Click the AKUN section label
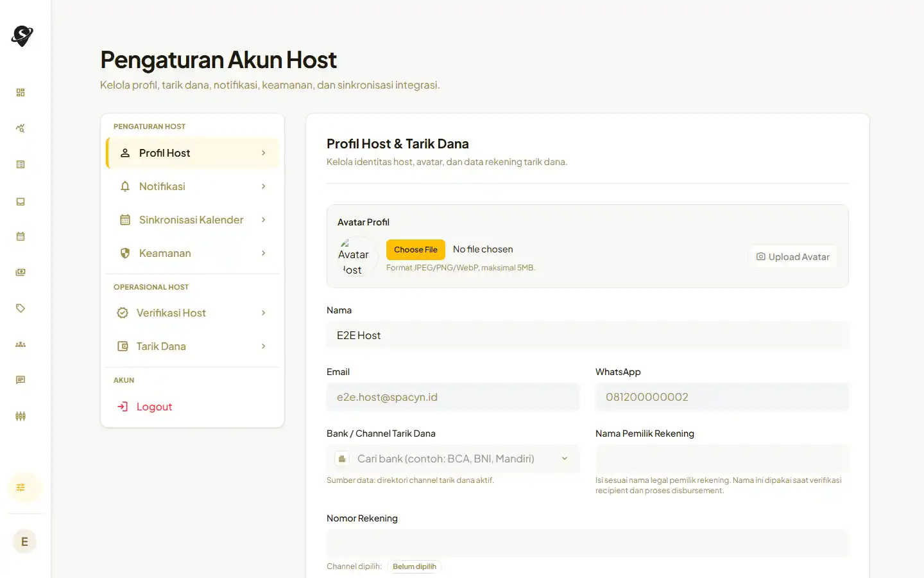The width and height of the screenshot is (924, 578). tap(124, 380)
